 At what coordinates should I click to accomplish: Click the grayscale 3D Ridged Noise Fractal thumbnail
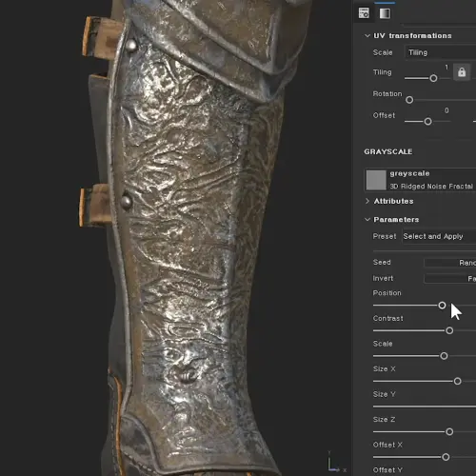pos(376,180)
